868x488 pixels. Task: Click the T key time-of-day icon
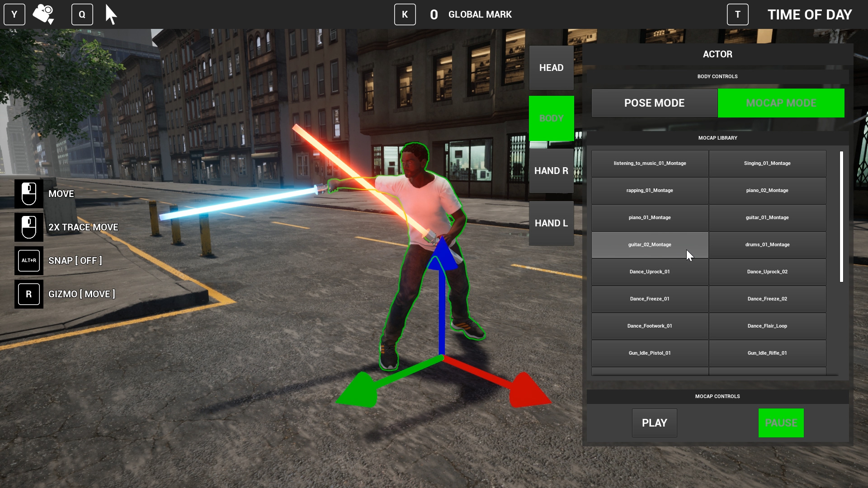point(738,14)
